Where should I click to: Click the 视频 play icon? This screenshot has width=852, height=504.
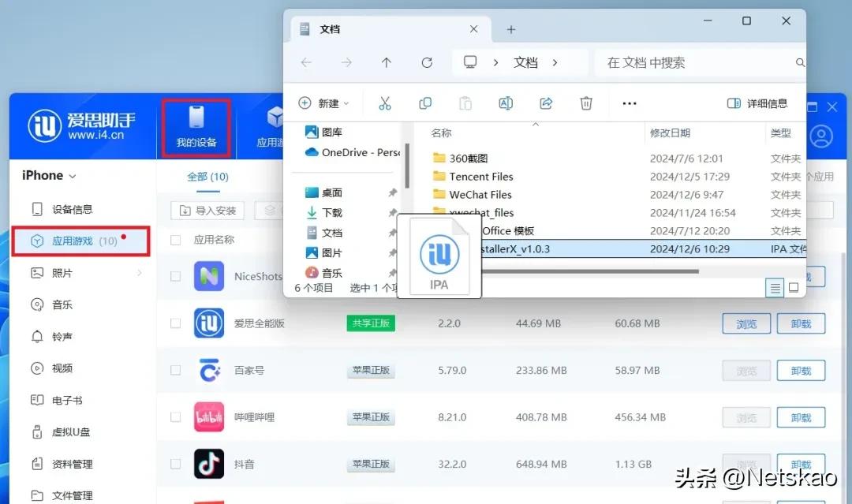[37, 368]
